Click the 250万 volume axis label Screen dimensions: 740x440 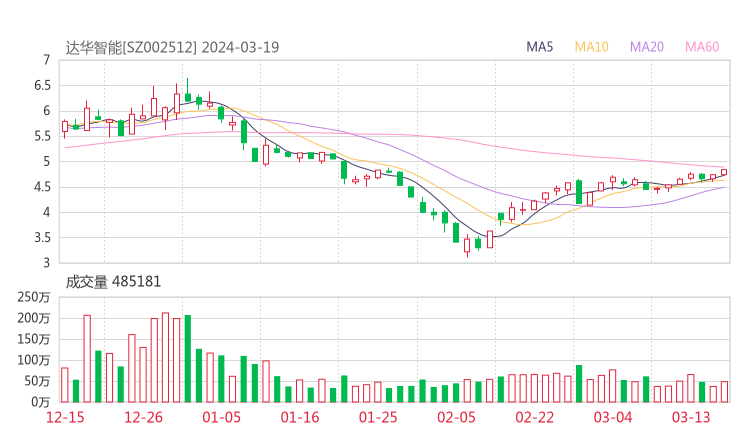tap(33, 298)
